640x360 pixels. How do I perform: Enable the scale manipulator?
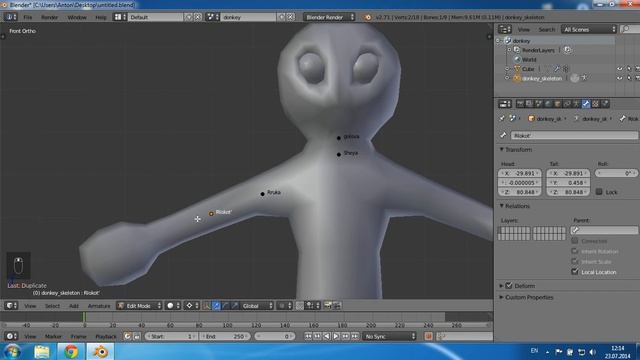click(235, 305)
